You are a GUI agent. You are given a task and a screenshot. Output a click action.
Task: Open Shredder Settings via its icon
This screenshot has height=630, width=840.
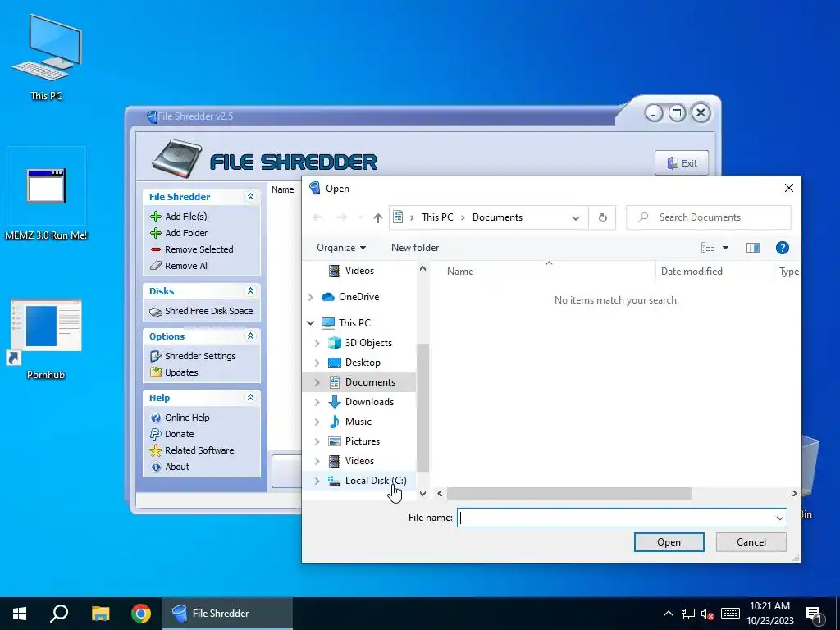point(155,356)
